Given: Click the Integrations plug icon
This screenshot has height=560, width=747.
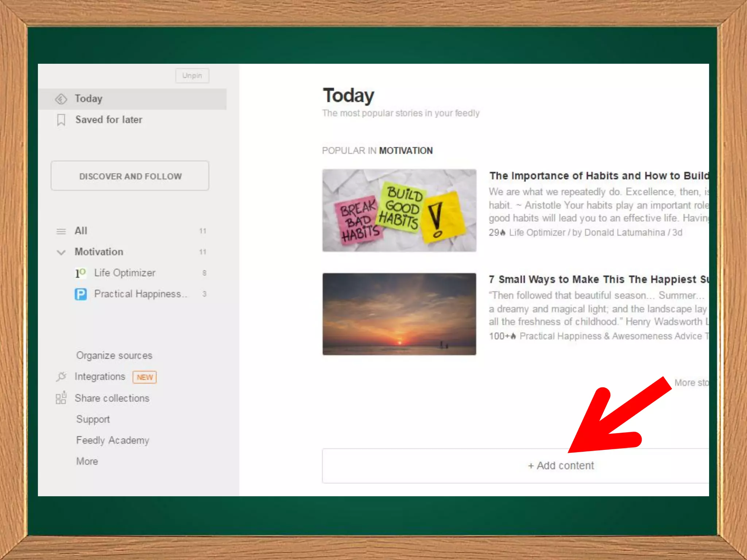Looking at the screenshot, I should [61, 376].
